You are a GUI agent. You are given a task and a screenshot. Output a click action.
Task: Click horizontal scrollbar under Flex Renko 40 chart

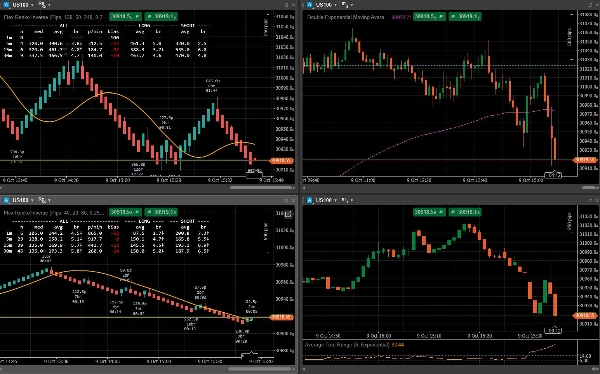(261, 369)
